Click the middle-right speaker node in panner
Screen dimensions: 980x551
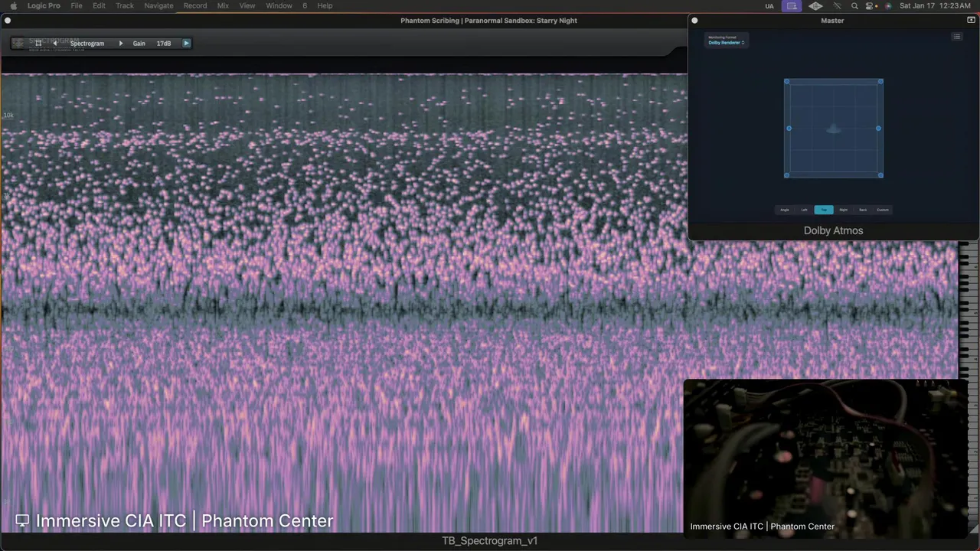coord(878,129)
